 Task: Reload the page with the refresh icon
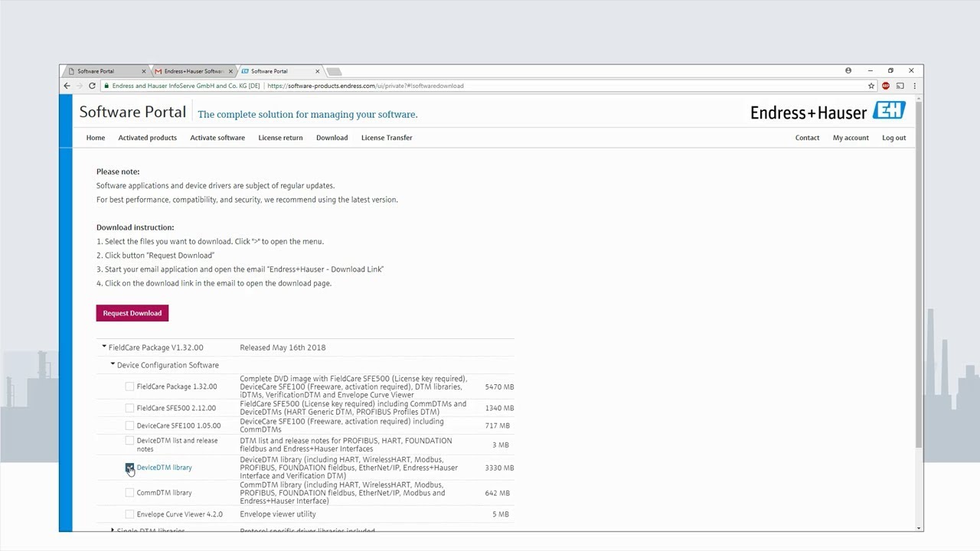pyautogui.click(x=92, y=86)
